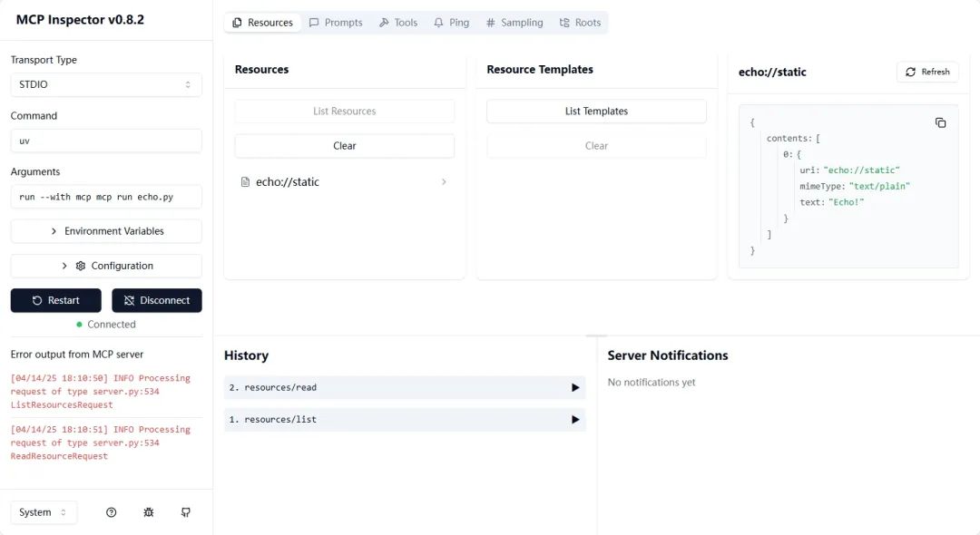The width and height of the screenshot is (980, 535).
Task: Click the chevron on echo://static row
Action: (x=444, y=181)
